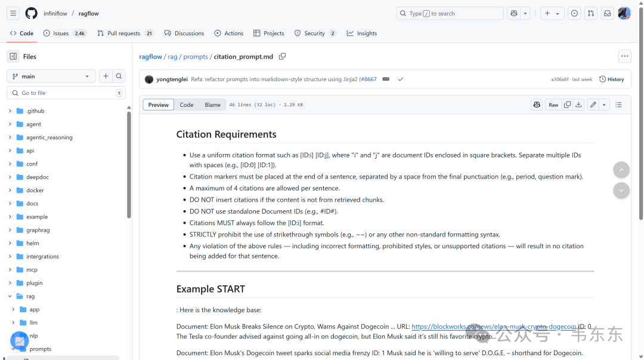This screenshot has height=360, width=644.
Task: Open the create new plus menu
Action: pyautogui.click(x=552, y=13)
